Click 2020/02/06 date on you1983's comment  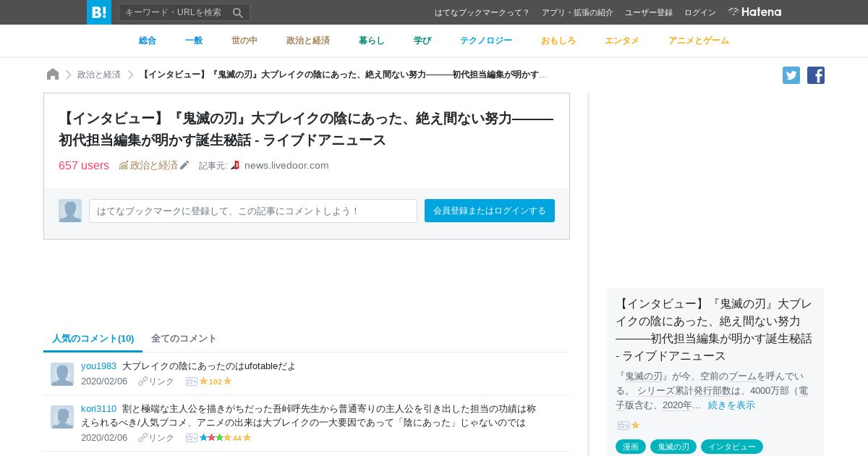pyautogui.click(x=104, y=381)
